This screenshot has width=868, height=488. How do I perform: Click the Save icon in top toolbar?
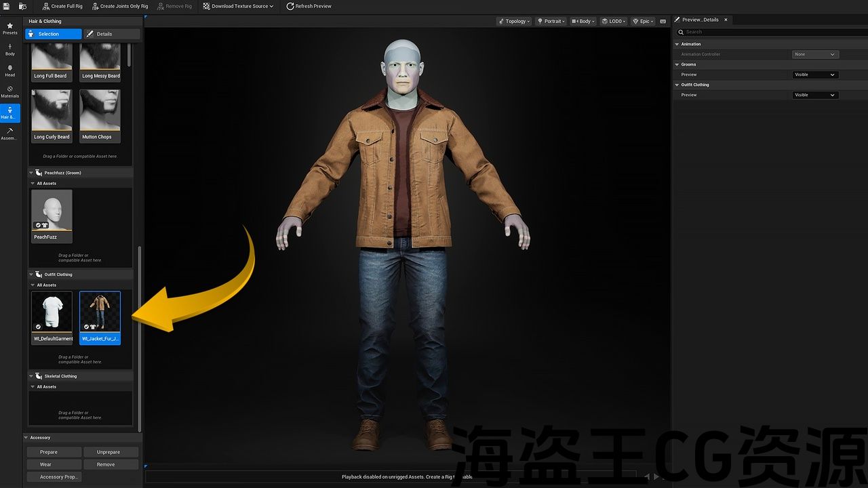tap(5, 6)
